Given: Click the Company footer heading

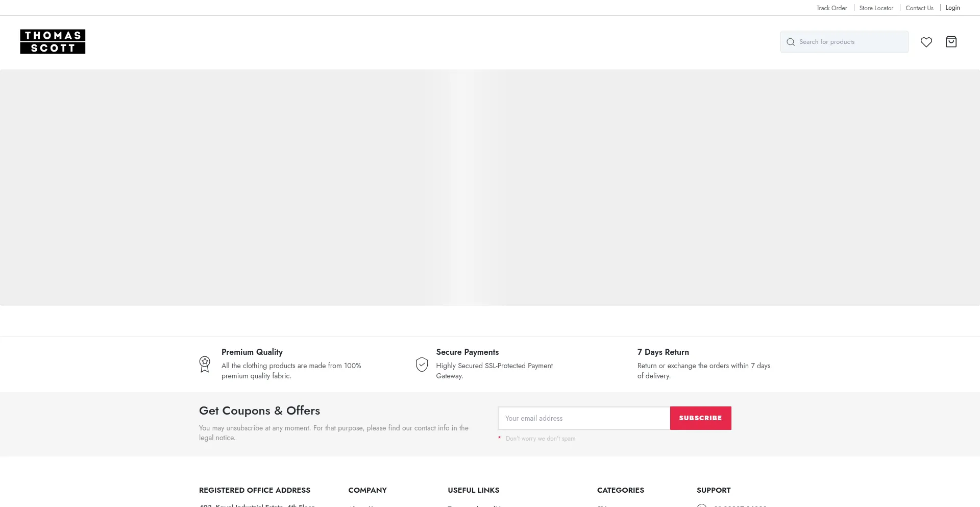Looking at the screenshot, I should tap(367, 490).
